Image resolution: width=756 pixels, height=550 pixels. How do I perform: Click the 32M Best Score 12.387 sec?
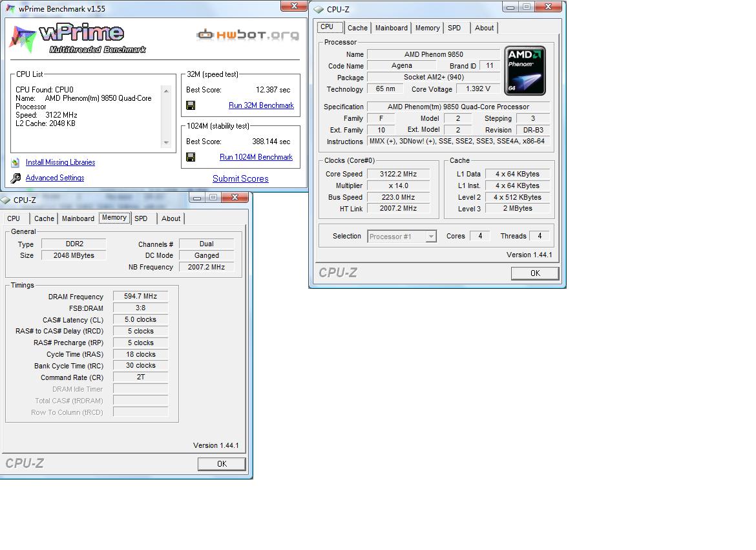[273, 90]
